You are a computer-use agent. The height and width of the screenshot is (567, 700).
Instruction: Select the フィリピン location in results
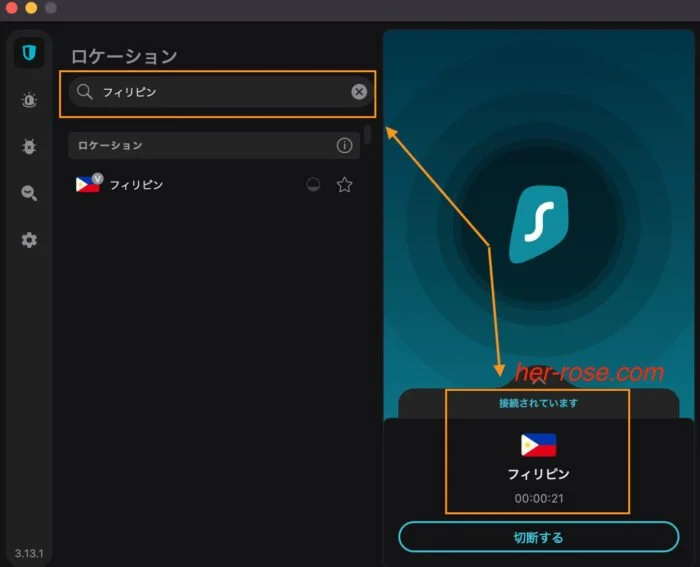(x=214, y=184)
